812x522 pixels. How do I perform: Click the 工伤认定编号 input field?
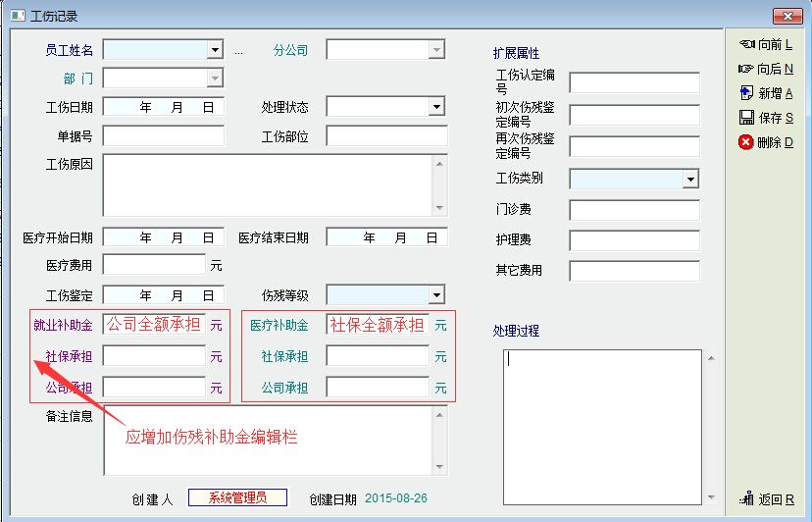click(634, 82)
